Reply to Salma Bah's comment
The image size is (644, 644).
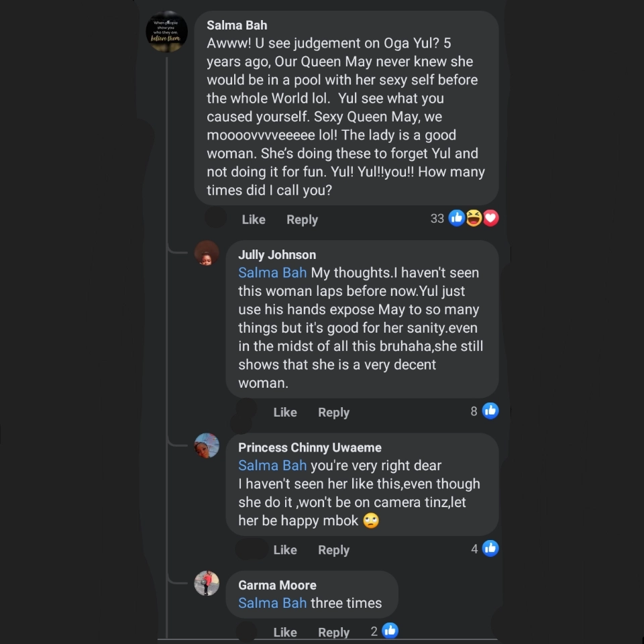[x=302, y=219]
